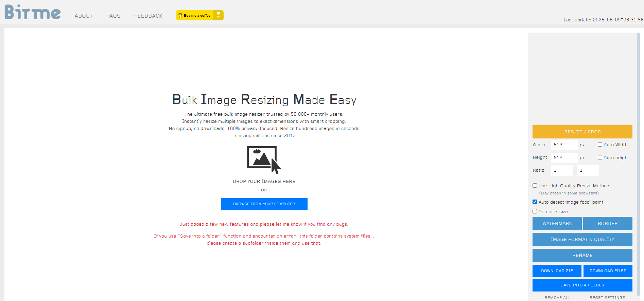Expand the Border section
644x301 pixels.
(608, 224)
